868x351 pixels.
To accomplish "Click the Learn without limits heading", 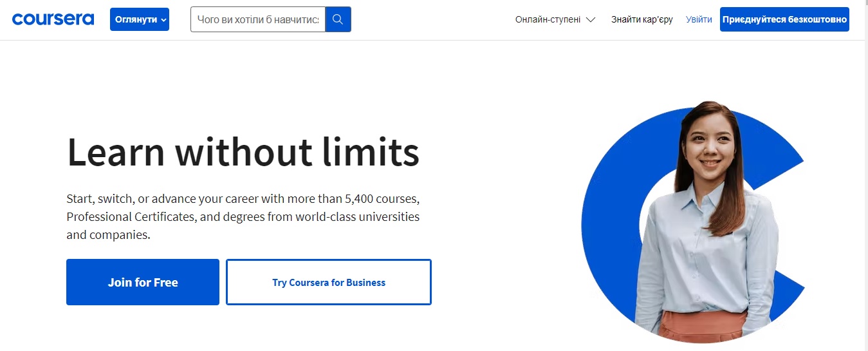I will [x=243, y=152].
